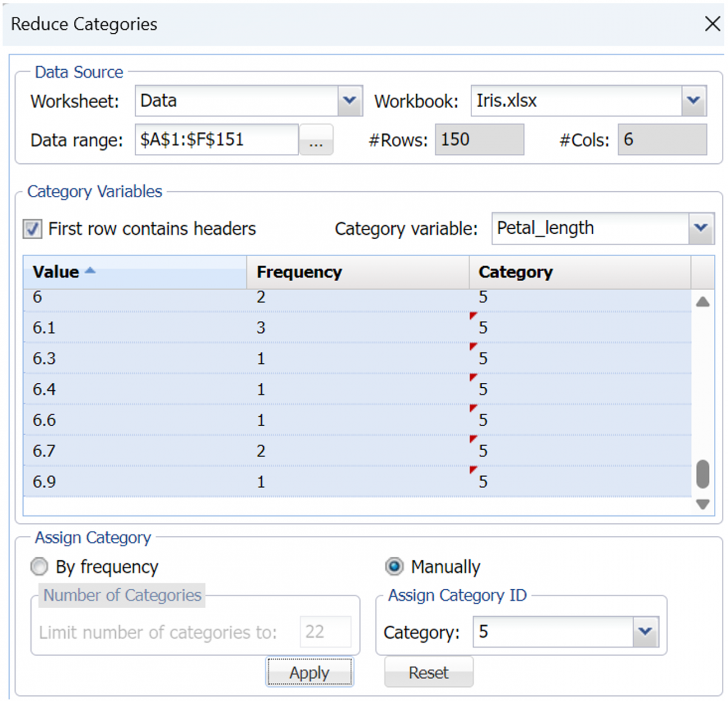Click the red flag marker beside value 6.7

click(473, 439)
